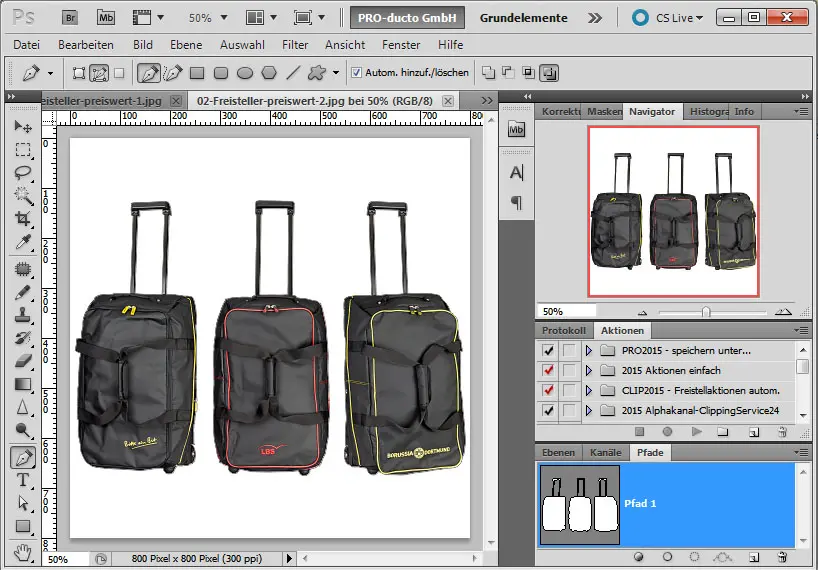
Task: Select the Lasso tool
Action: 22,173
